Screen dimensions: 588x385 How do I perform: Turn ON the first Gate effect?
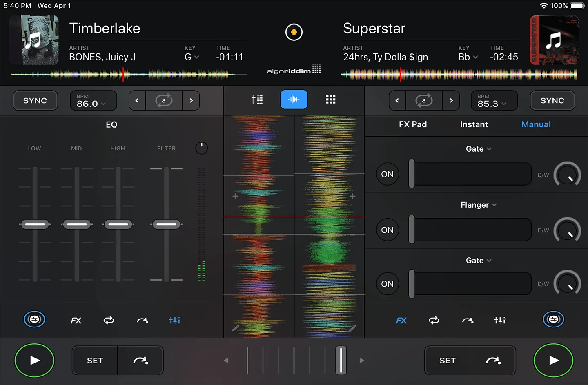[388, 174]
